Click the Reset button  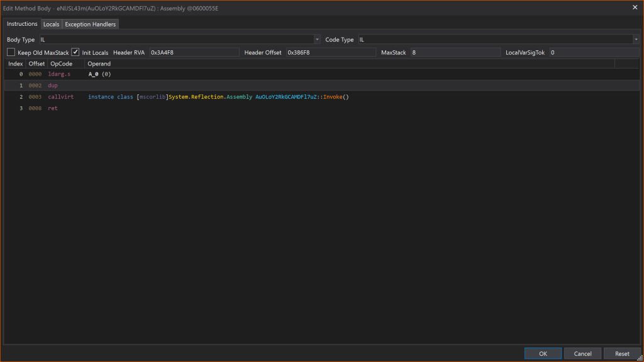point(622,354)
